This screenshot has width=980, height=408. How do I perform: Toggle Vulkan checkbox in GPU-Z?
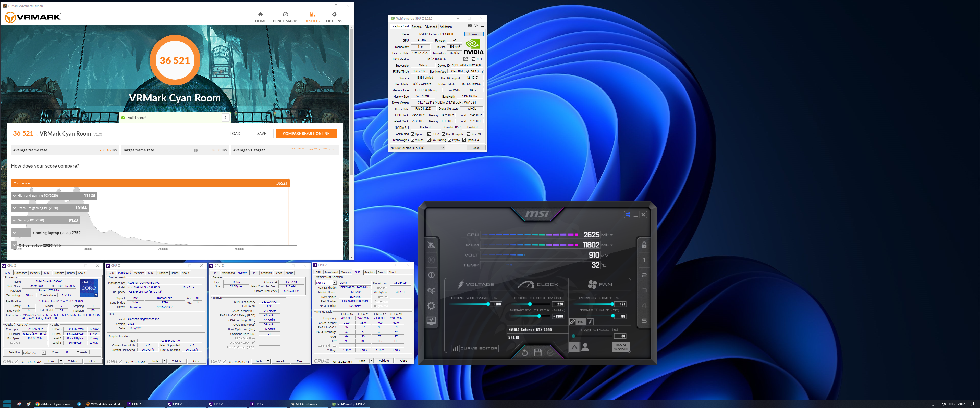413,140
